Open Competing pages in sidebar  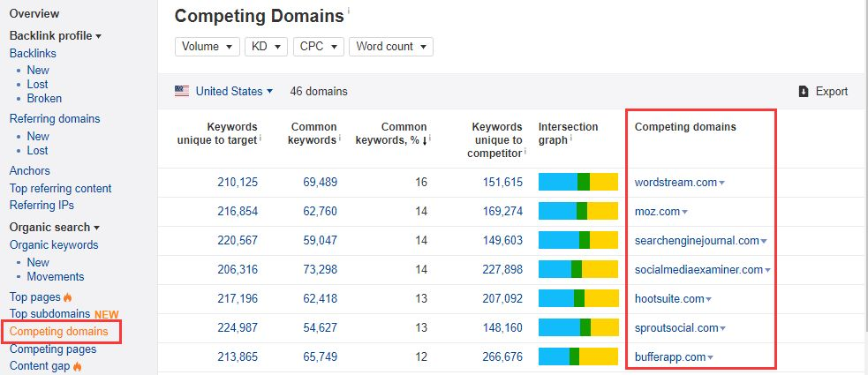tap(53, 349)
